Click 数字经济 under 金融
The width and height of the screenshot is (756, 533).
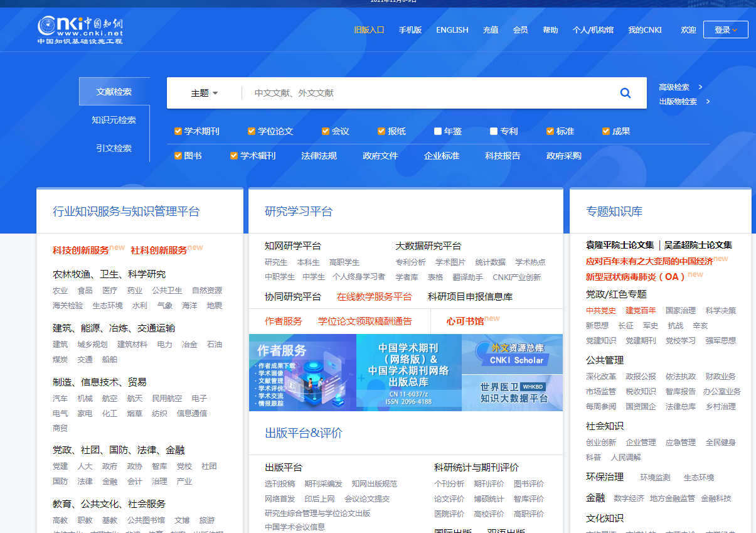click(629, 498)
